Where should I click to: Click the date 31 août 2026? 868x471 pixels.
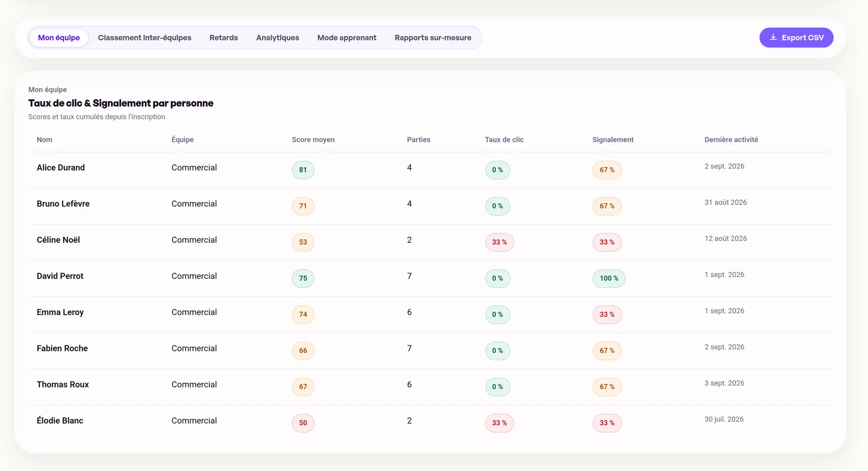coord(726,202)
